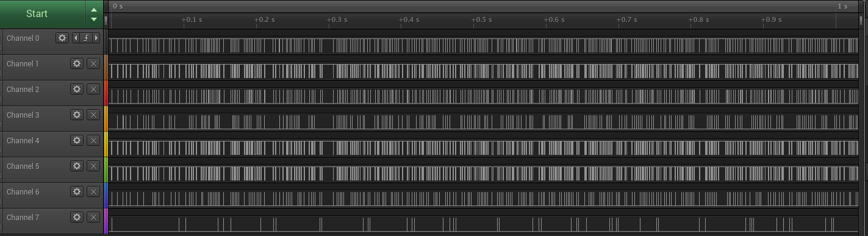Open Channel 6 settings gear

tap(77, 191)
